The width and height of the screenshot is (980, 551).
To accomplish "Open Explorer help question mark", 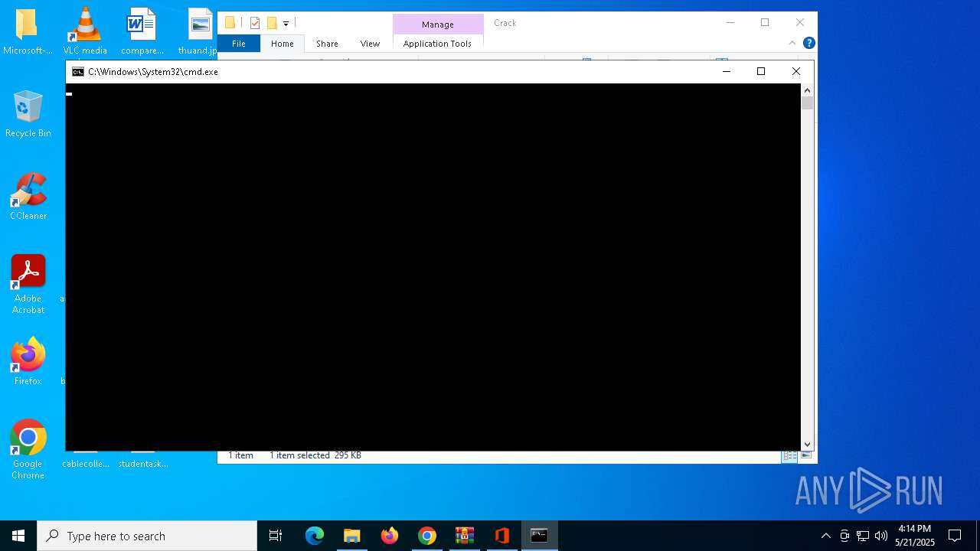I will click(808, 43).
